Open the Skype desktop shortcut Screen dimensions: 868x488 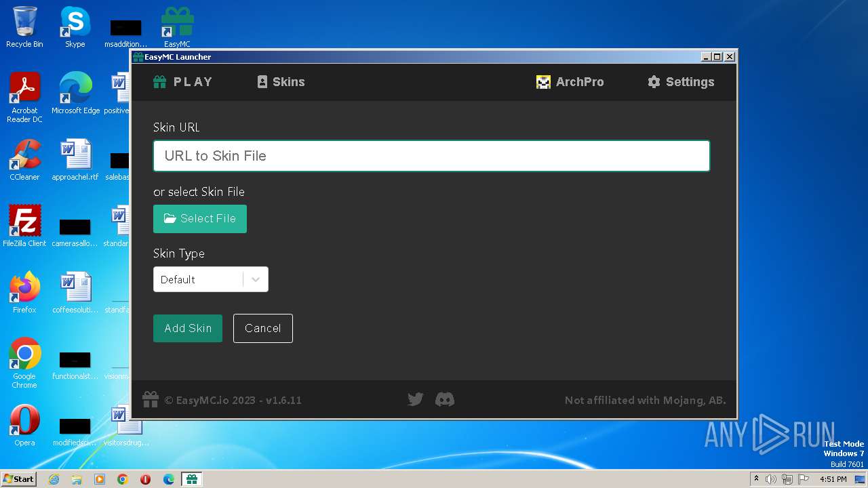tap(75, 27)
